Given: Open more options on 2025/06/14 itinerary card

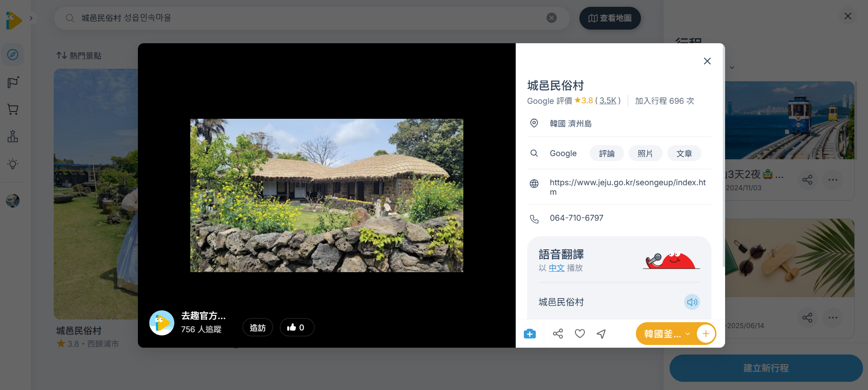Looking at the screenshot, I should (x=833, y=318).
